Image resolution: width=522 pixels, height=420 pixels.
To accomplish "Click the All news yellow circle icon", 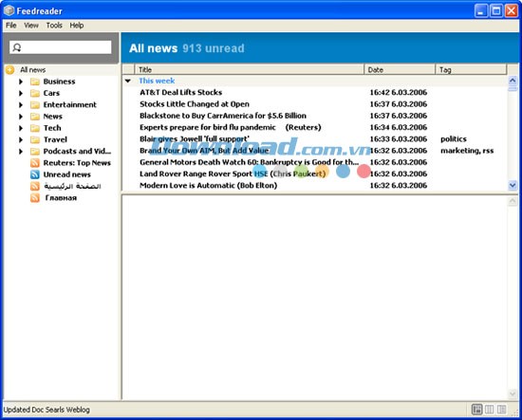I will point(10,70).
